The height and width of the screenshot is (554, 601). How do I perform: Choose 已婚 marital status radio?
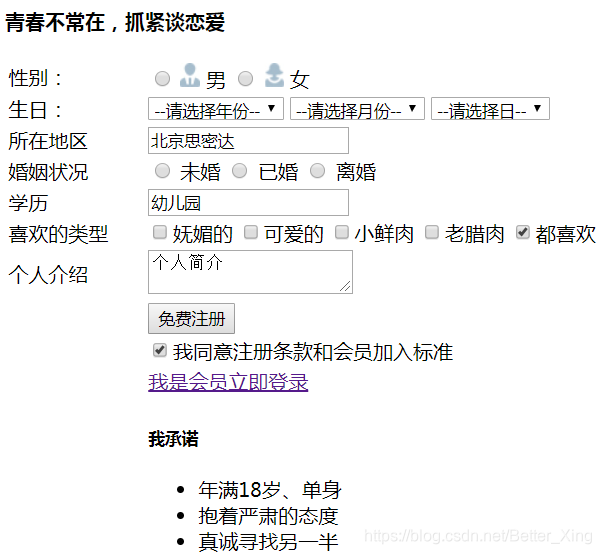(240, 171)
